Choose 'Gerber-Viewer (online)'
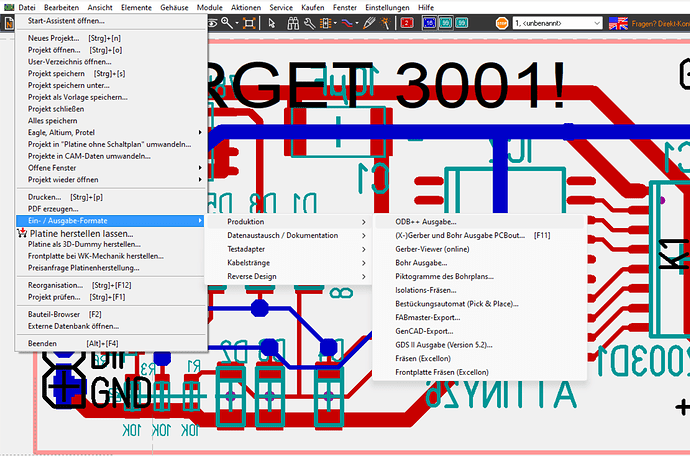 pyautogui.click(x=480, y=249)
